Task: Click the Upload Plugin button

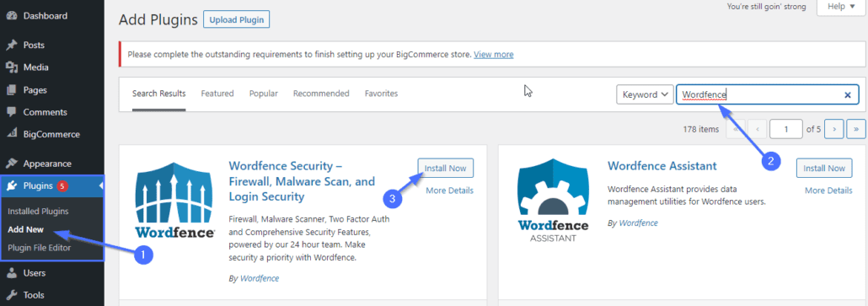Action: pyautogui.click(x=236, y=20)
